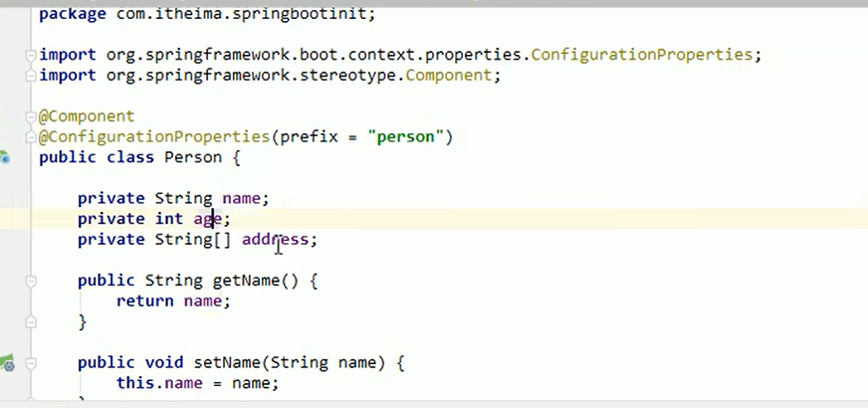Viewport: 868px width, 408px height.
Task: Click Component in the stereotype import
Action: click(448, 76)
